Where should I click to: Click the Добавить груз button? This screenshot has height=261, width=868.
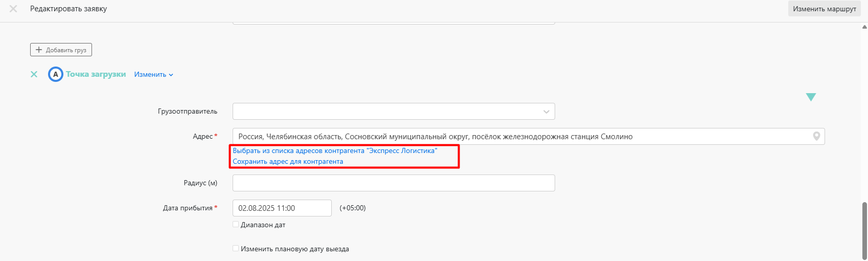(61, 50)
